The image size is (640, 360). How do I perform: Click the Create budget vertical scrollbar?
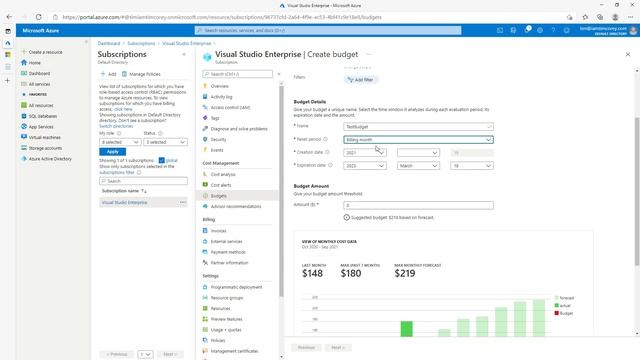click(637, 192)
